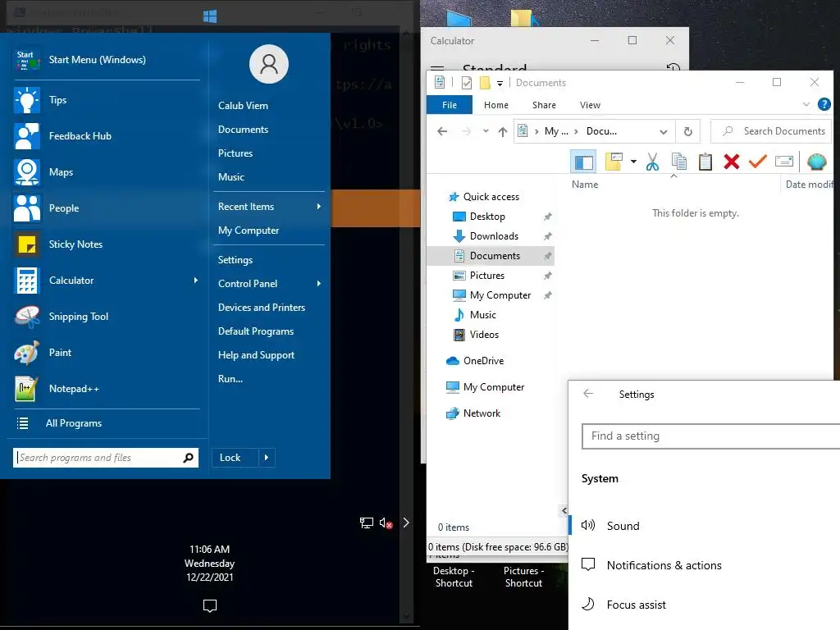Click the Paste clipboard icon in Explorer

tap(705, 162)
